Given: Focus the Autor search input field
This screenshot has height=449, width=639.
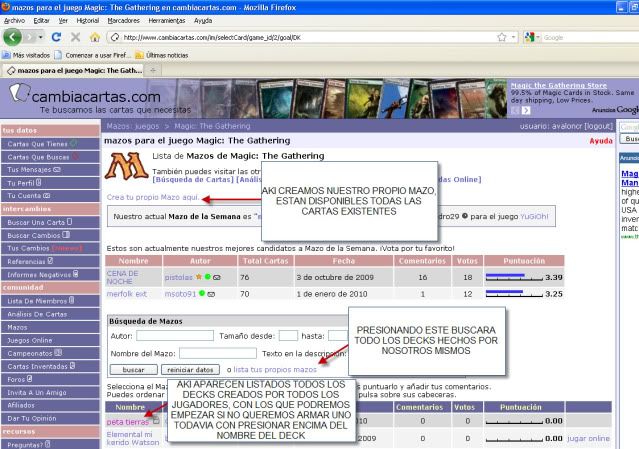Looking at the screenshot, I should point(175,336).
